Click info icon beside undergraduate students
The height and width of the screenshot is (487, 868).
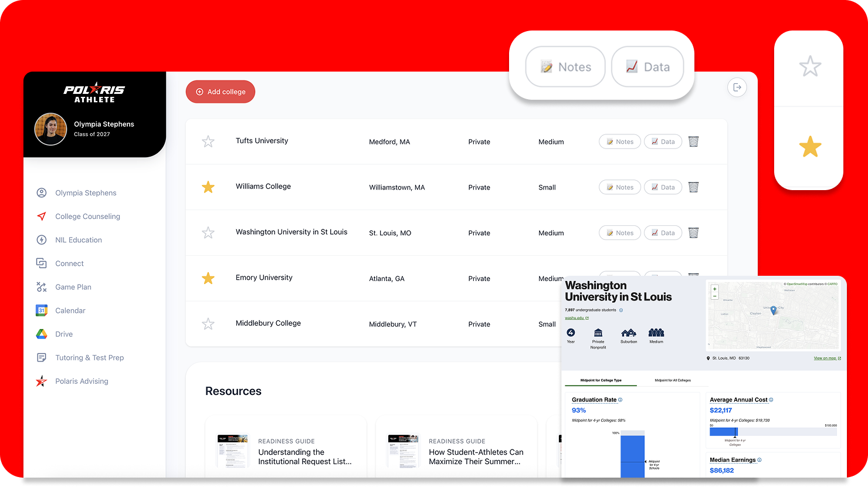tap(621, 310)
